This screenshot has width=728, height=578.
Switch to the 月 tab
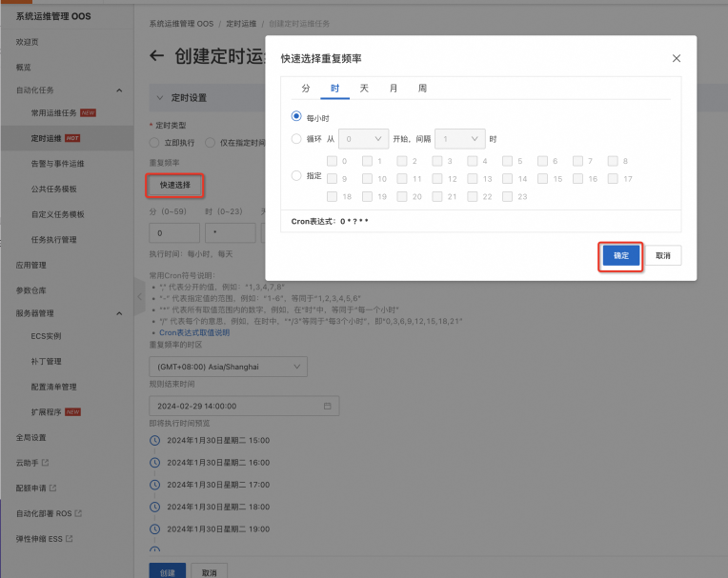tap(394, 89)
